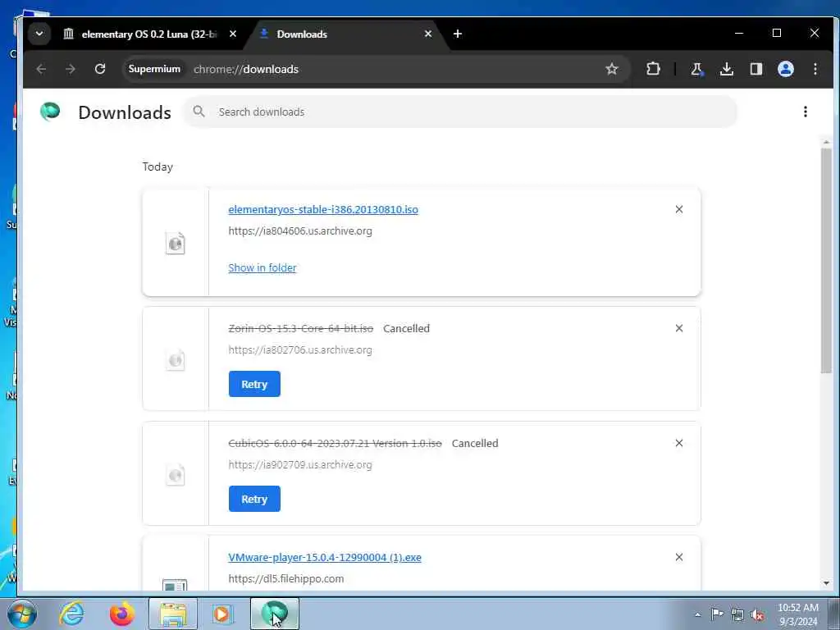840x630 pixels.
Task: Click the page scrollbar thumb
Action: click(x=826, y=261)
